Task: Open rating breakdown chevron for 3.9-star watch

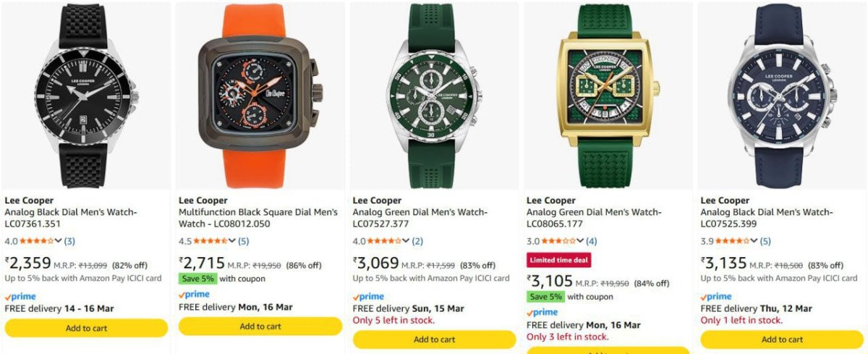Action: click(x=753, y=241)
